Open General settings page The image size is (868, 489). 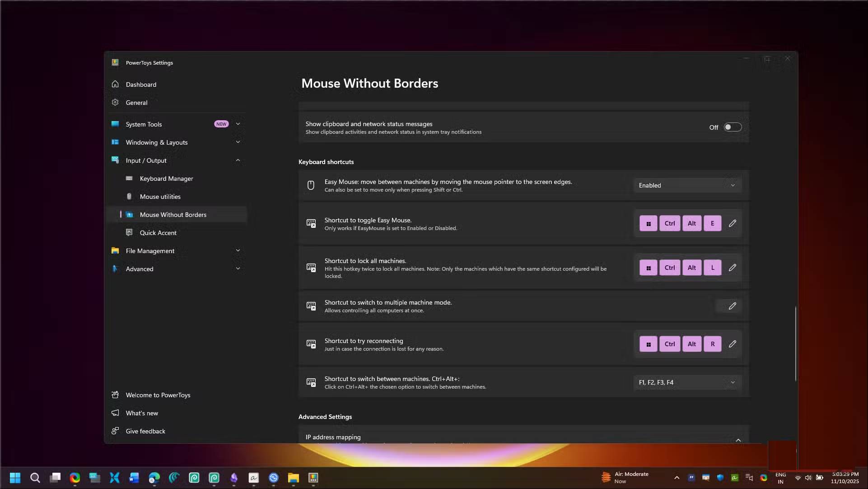coord(136,103)
